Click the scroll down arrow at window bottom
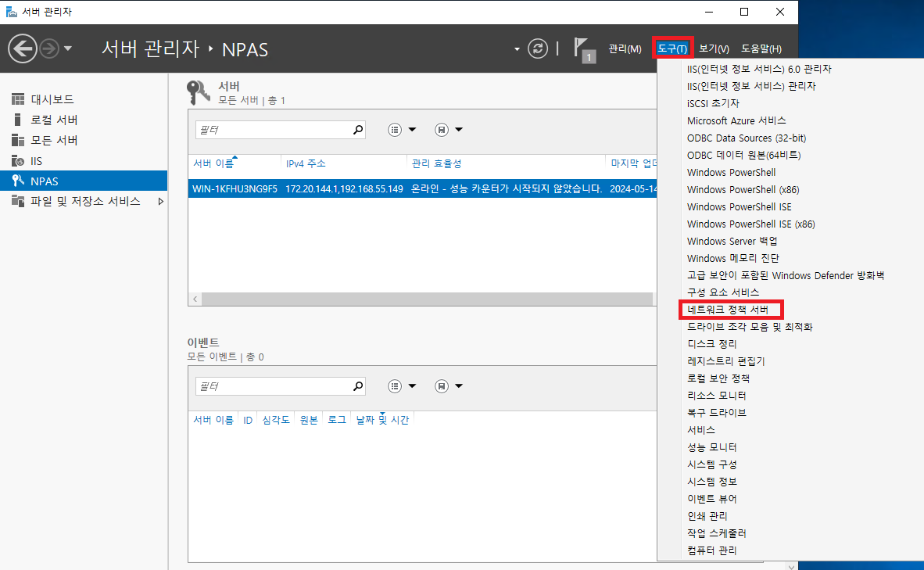This screenshot has height=570, width=924. click(791, 566)
